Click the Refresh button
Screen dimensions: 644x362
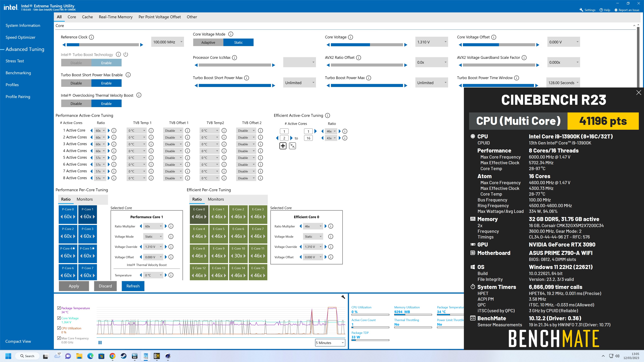pos(133,286)
